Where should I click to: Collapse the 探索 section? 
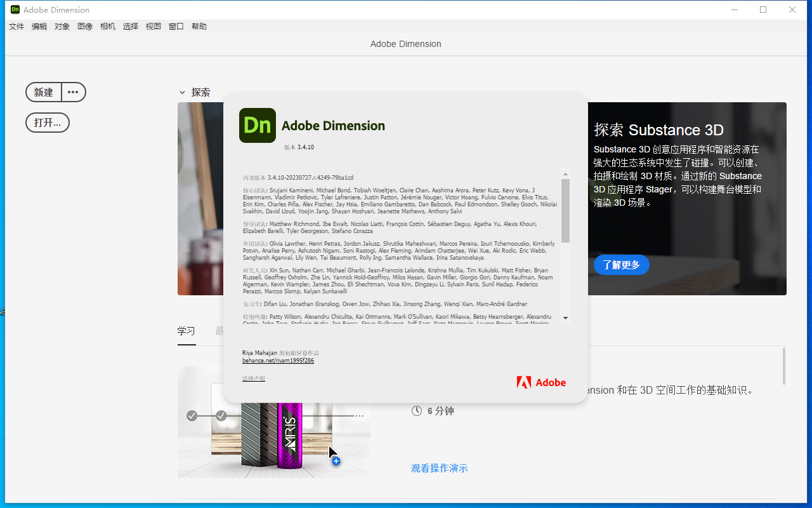(x=182, y=92)
